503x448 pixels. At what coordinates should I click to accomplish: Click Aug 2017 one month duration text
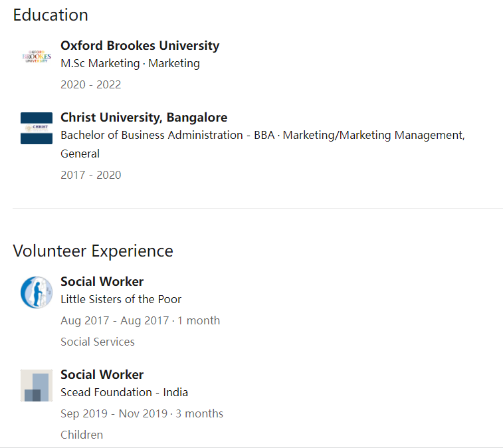tap(140, 320)
